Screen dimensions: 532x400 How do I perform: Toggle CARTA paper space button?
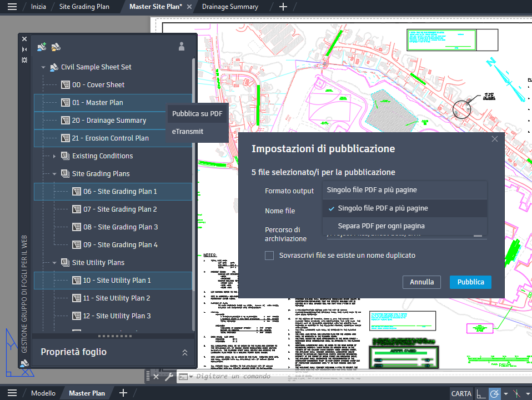[461, 393]
